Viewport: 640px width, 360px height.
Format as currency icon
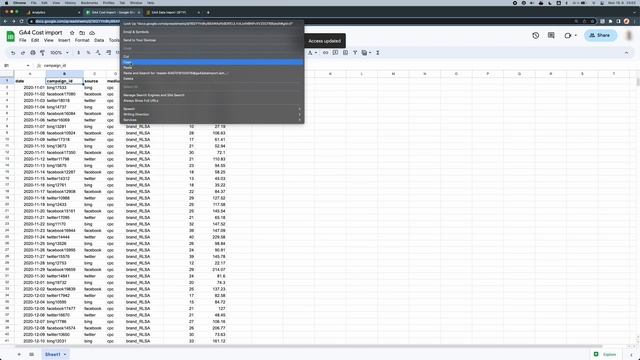[78, 53]
